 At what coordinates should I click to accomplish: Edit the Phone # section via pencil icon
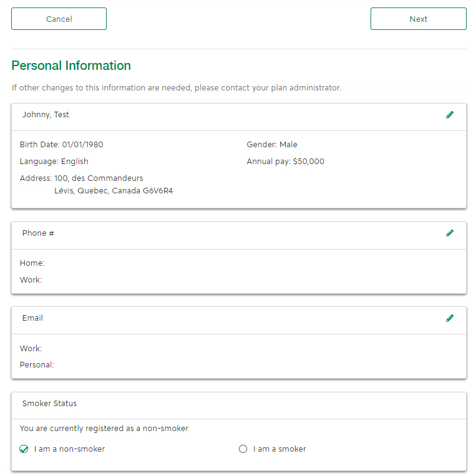point(450,233)
